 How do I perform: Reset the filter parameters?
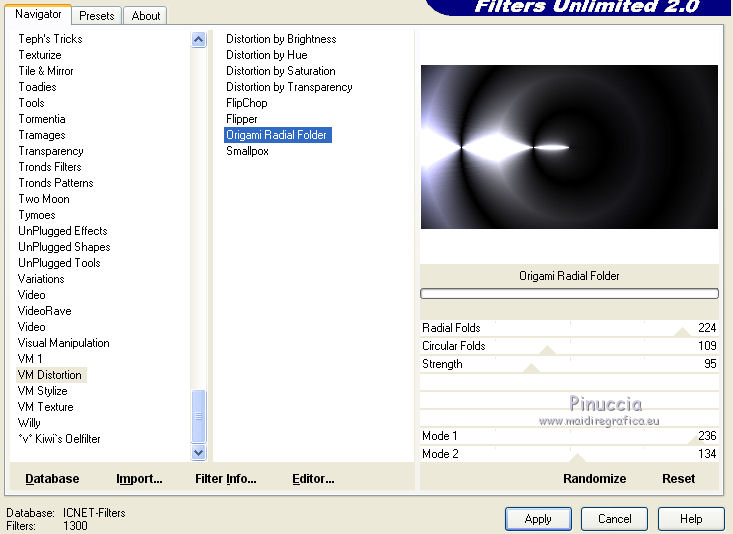click(678, 479)
